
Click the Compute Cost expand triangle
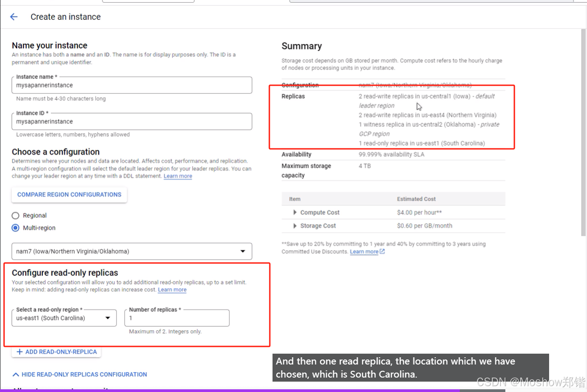296,212
